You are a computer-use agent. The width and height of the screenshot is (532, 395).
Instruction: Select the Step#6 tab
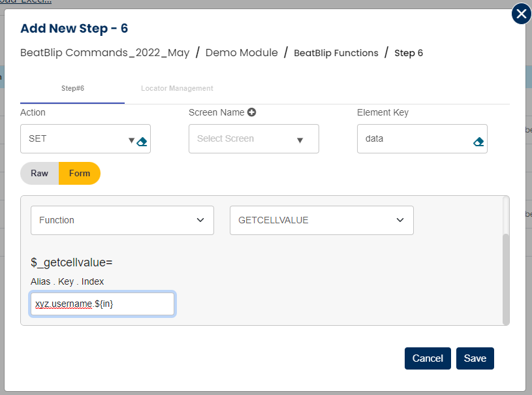click(x=72, y=88)
